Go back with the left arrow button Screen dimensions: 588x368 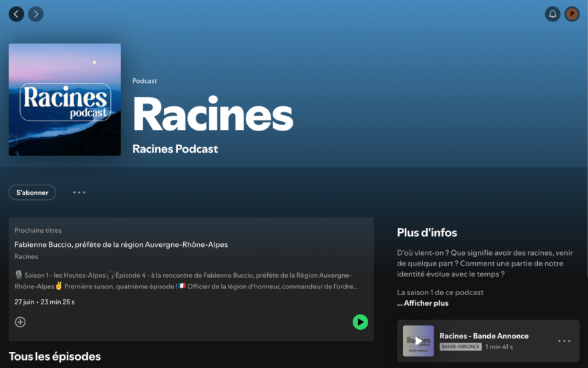[16, 14]
